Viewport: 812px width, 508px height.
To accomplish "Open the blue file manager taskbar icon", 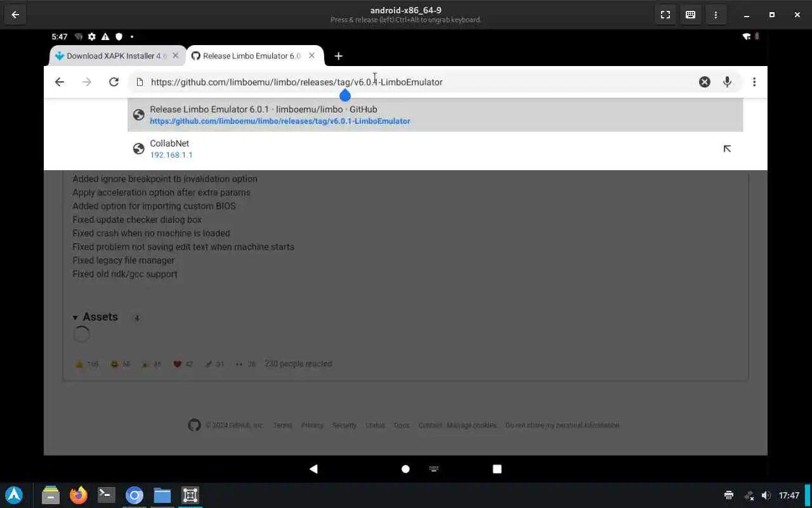I will [162, 495].
